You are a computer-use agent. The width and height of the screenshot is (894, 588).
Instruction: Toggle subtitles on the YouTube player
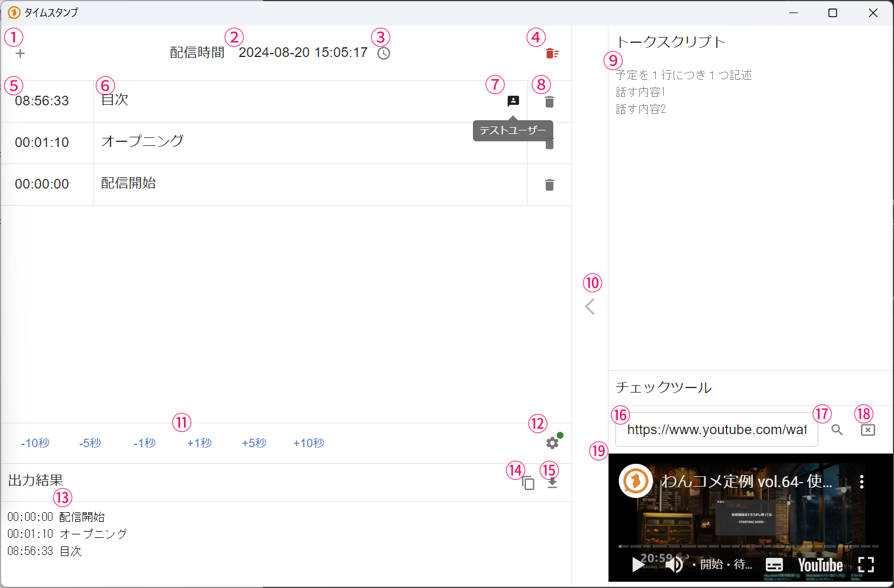pos(774,565)
